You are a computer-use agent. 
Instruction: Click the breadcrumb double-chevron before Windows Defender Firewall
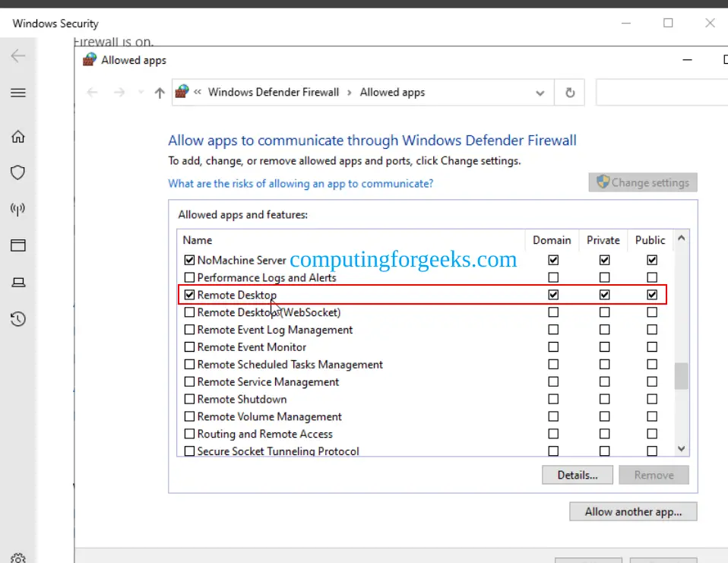(x=198, y=92)
